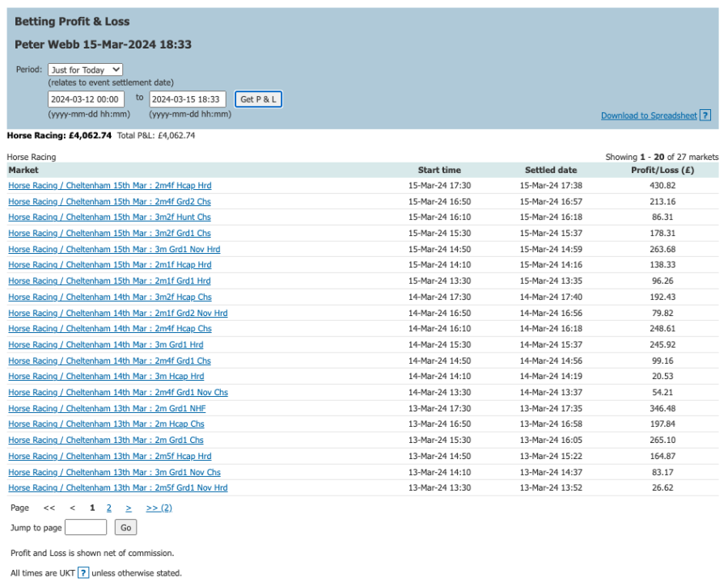
Task: Open the spreadsheet download help icon
Action: coord(705,116)
